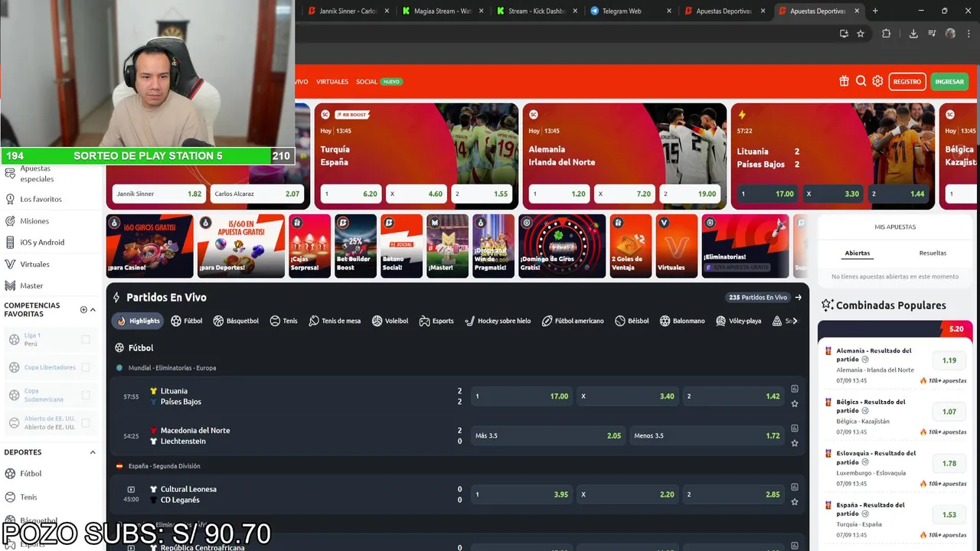
Task: Add a favorite competition plus icon
Action: coord(83,310)
